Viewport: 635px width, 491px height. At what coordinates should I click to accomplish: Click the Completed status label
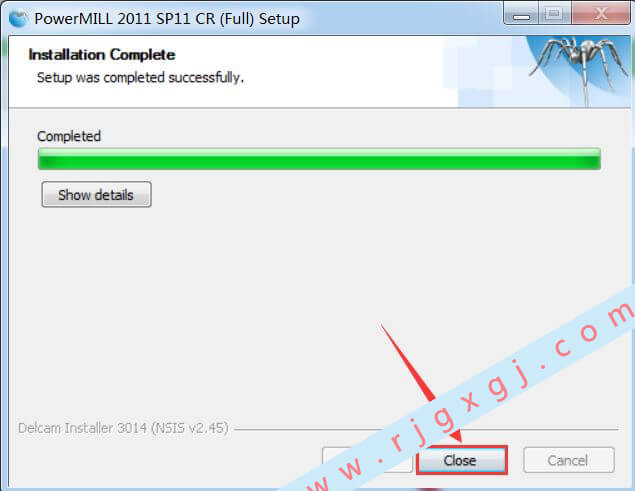click(x=69, y=136)
